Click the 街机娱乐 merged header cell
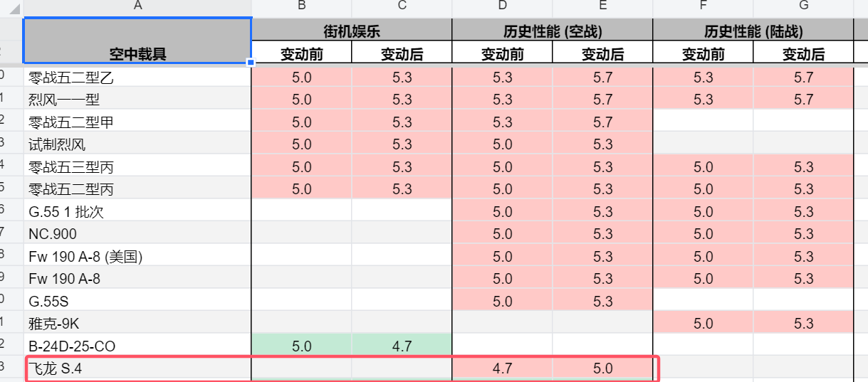This screenshot has width=868, height=382. (x=352, y=31)
